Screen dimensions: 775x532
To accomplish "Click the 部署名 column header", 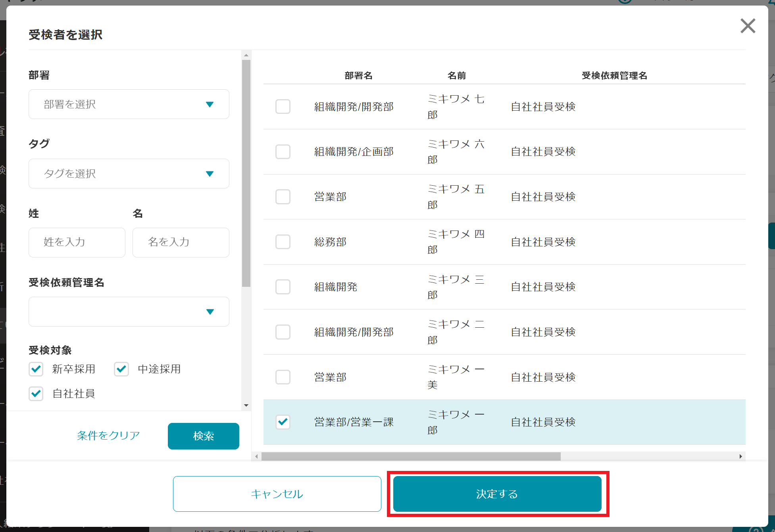I will [x=359, y=75].
